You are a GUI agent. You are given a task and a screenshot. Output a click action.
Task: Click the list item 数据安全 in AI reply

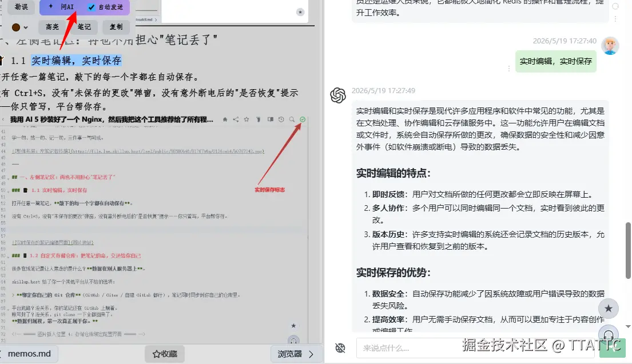tap(484, 299)
